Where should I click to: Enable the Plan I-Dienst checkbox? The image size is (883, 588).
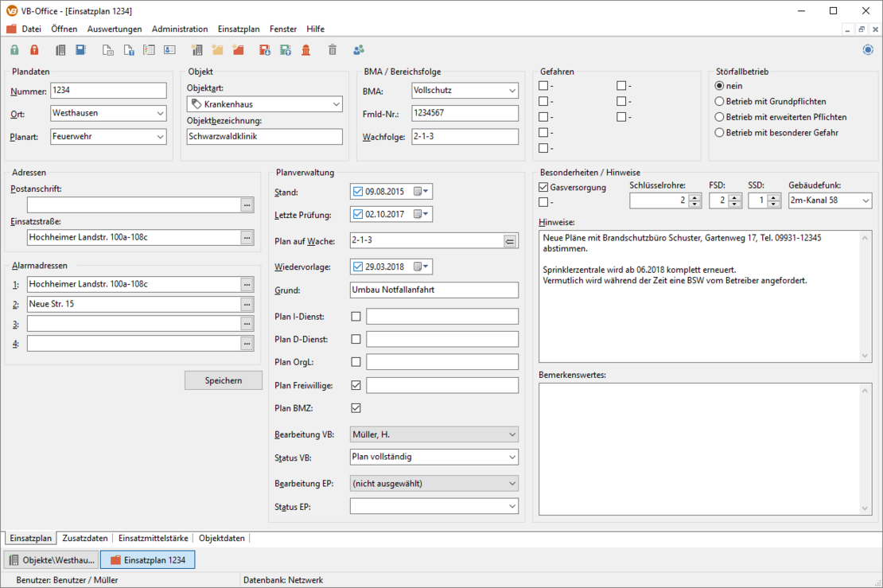356,317
